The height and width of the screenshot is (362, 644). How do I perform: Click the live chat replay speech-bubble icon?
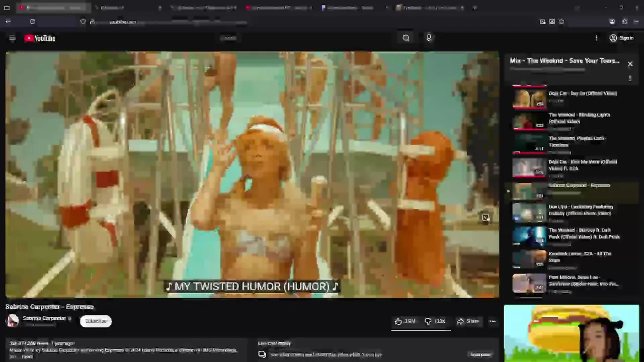point(262,354)
